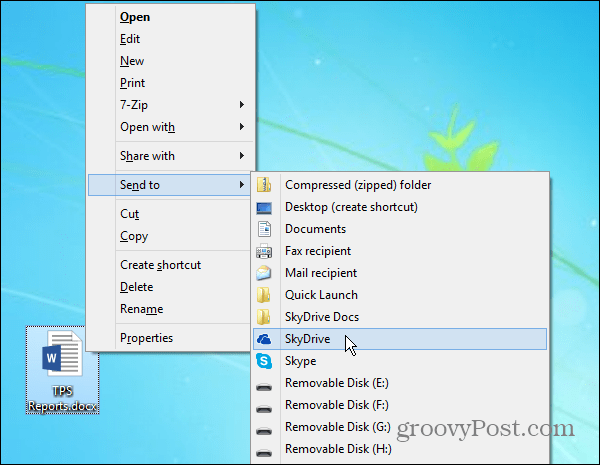Expand the Share with submenu arrow
Image resolution: width=600 pixels, height=465 pixels.
click(241, 155)
